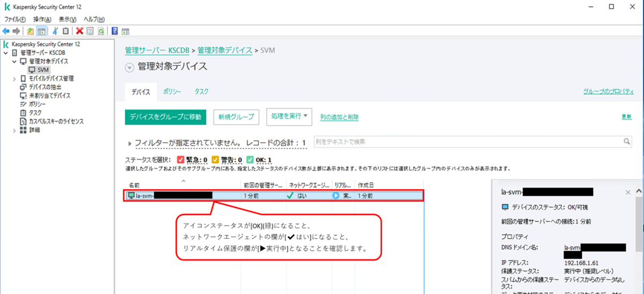The image size is (644, 294).
Task: Open the 列の追加と削除 link
Action: point(339,117)
